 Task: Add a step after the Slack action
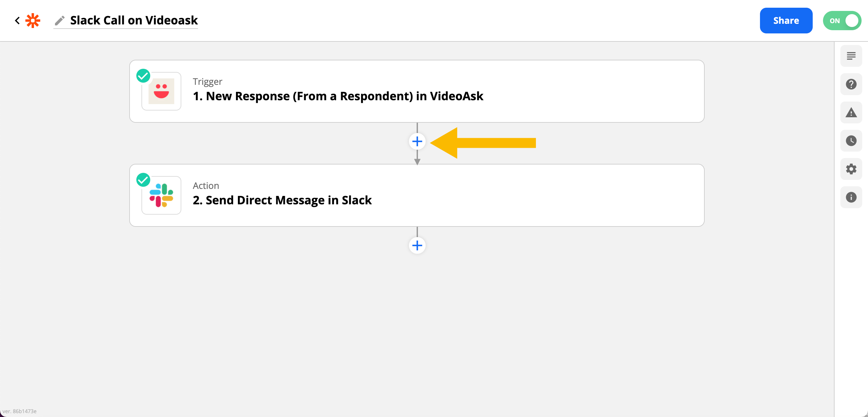pos(417,245)
